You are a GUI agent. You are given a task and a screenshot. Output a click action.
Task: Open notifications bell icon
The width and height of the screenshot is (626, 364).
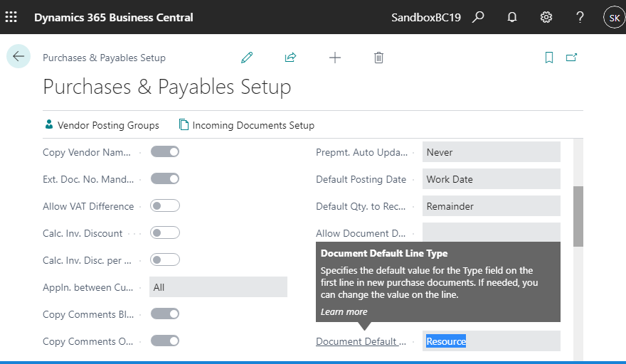click(511, 17)
